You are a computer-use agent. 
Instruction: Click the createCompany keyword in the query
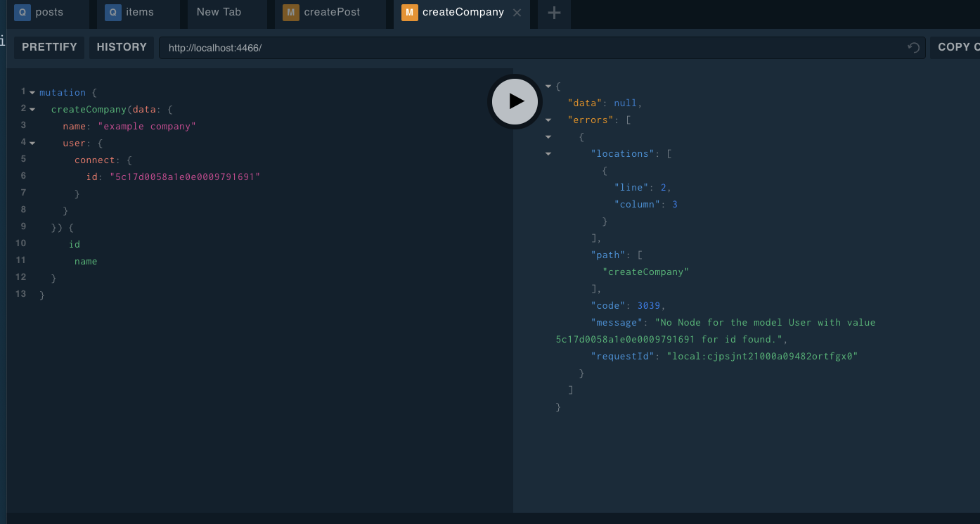coord(89,110)
